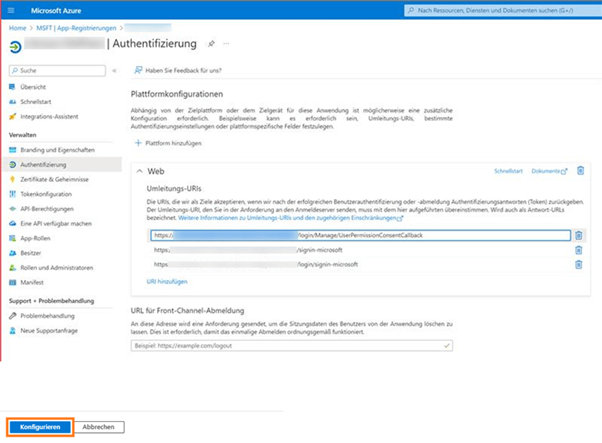This screenshot has width=602, height=443.
Task: Collapse the Web platform section
Action: coord(140,171)
